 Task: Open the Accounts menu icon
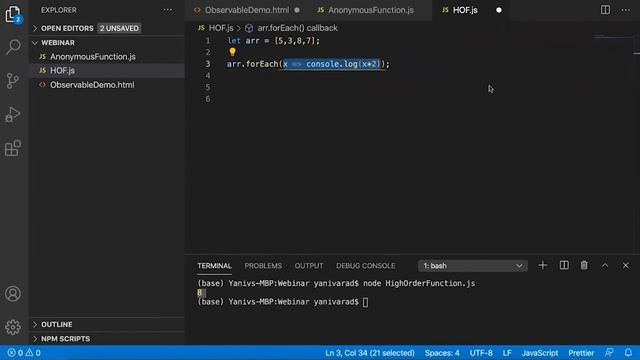tap(13, 294)
